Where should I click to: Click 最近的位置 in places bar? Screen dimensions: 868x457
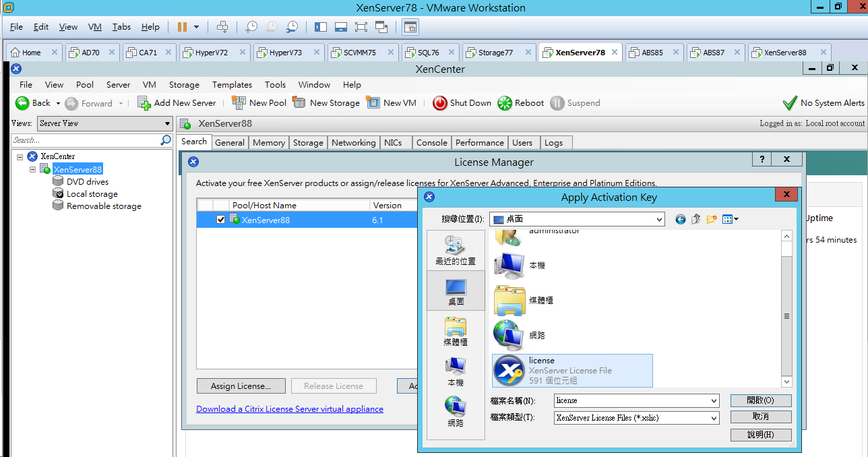click(x=456, y=251)
